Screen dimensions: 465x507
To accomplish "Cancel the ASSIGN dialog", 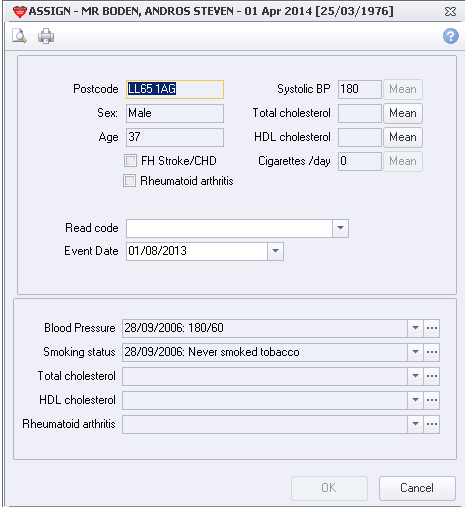I will (x=417, y=488).
